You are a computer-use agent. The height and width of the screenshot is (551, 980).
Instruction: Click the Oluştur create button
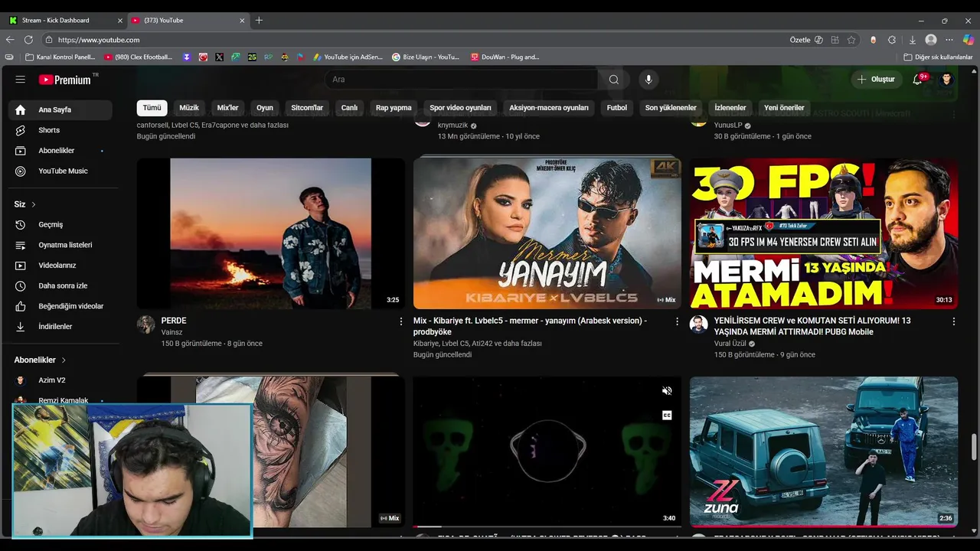[877, 80]
